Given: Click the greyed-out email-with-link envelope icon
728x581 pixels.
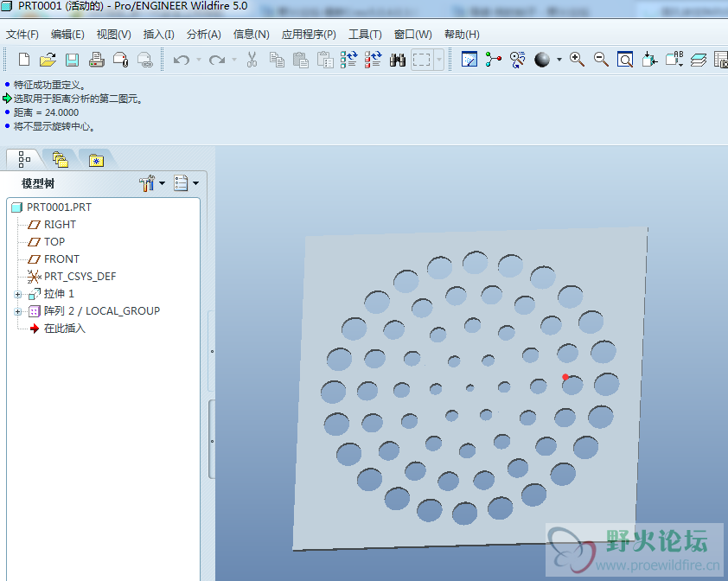Looking at the screenshot, I should (x=145, y=60).
